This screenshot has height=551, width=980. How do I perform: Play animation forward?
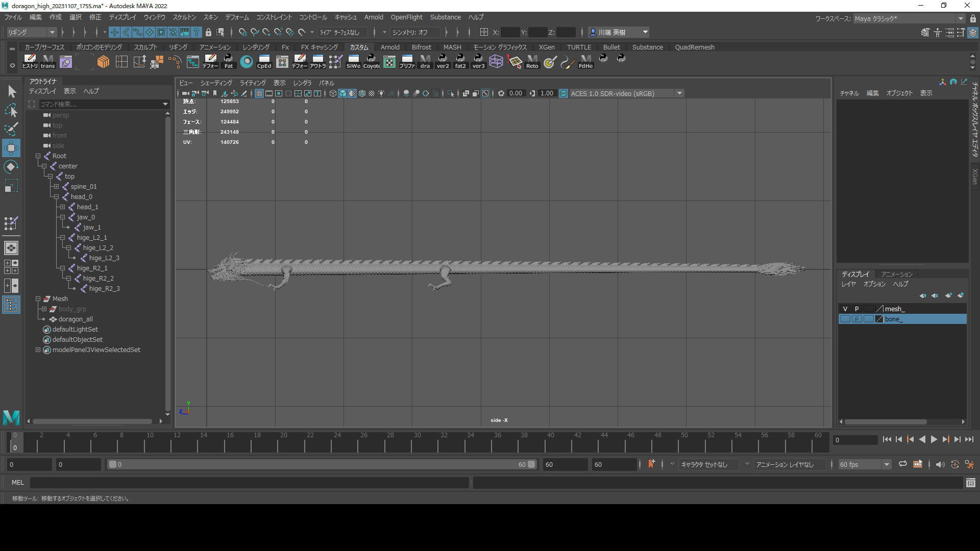click(934, 439)
